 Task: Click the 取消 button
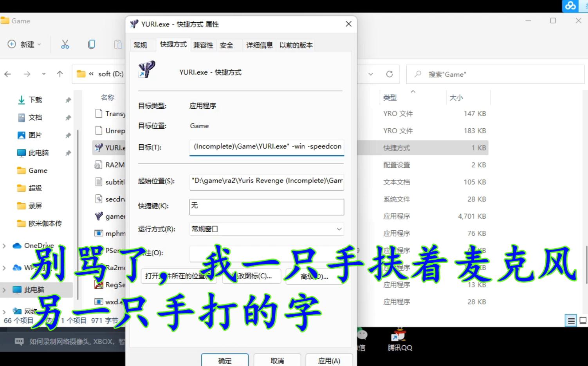coord(277,361)
